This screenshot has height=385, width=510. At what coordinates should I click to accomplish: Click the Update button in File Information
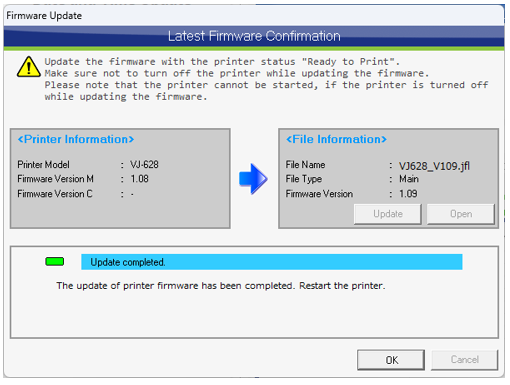pyautogui.click(x=388, y=214)
